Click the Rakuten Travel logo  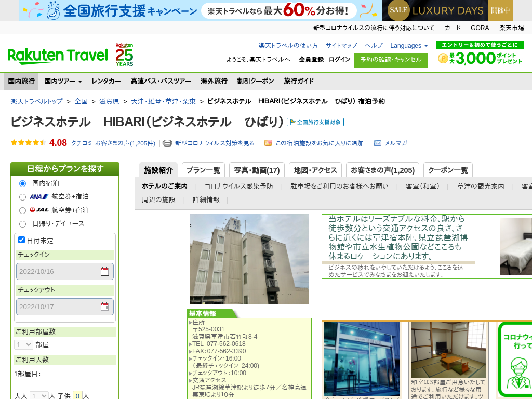pos(58,56)
